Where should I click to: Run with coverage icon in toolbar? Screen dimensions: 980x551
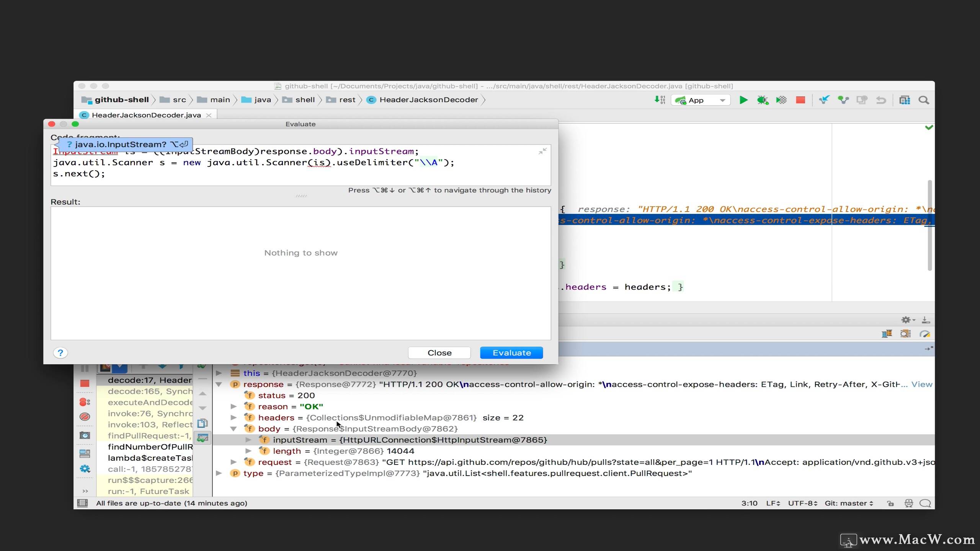click(781, 100)
